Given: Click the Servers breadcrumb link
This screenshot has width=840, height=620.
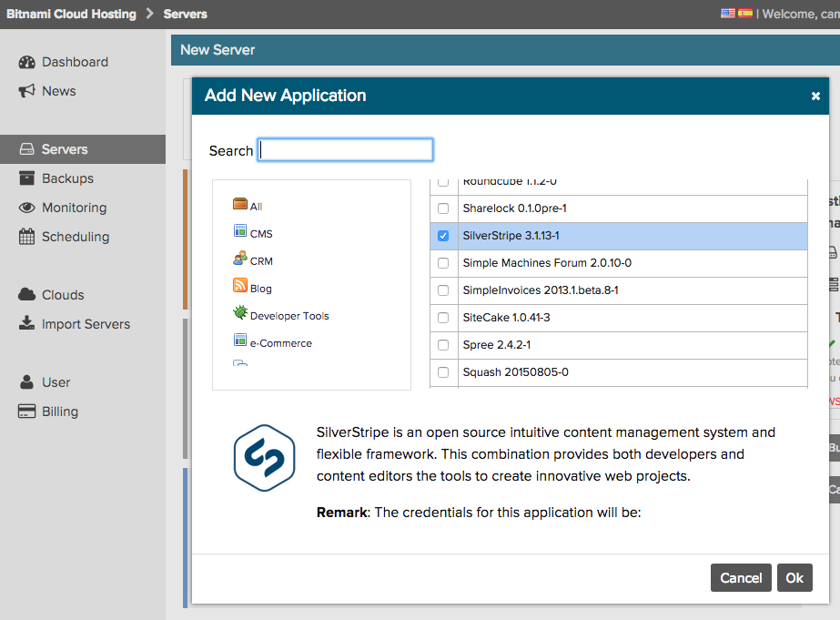Looking at the screenshot, I should click(x=186, y=14).
